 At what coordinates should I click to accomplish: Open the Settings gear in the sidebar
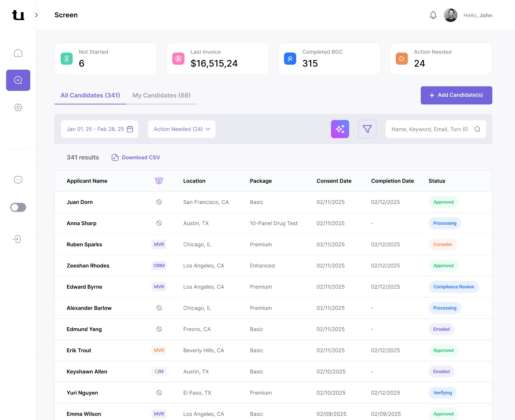point(18,107)
